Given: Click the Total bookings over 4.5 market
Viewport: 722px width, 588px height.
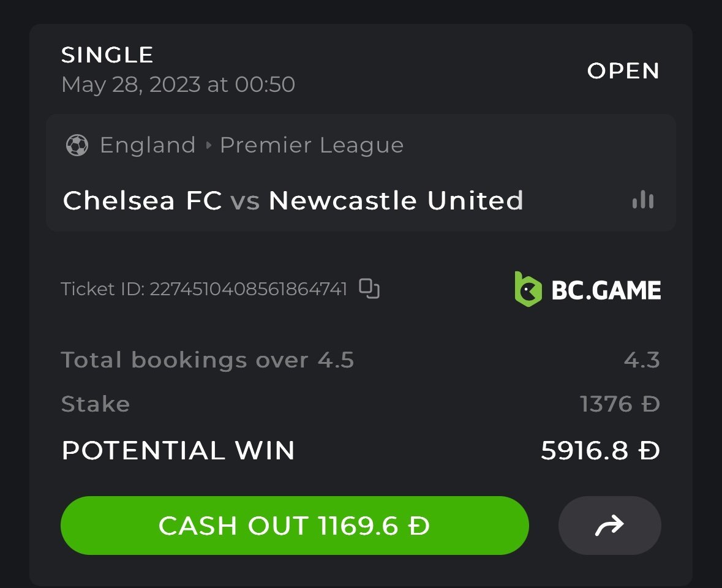Looking at the screenshot, I should click(207, 360).
